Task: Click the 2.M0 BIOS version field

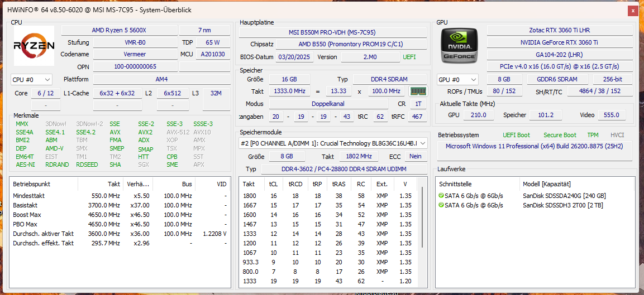Action: [370, 57]
